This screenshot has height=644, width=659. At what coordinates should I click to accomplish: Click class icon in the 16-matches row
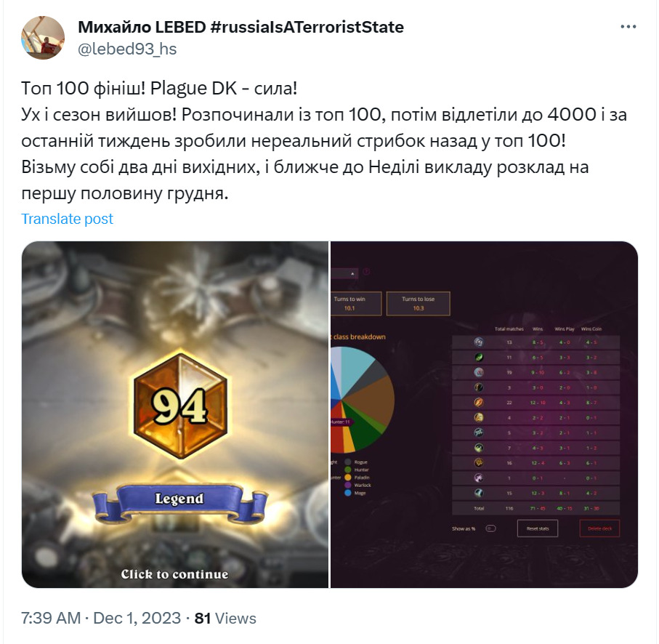479,463
